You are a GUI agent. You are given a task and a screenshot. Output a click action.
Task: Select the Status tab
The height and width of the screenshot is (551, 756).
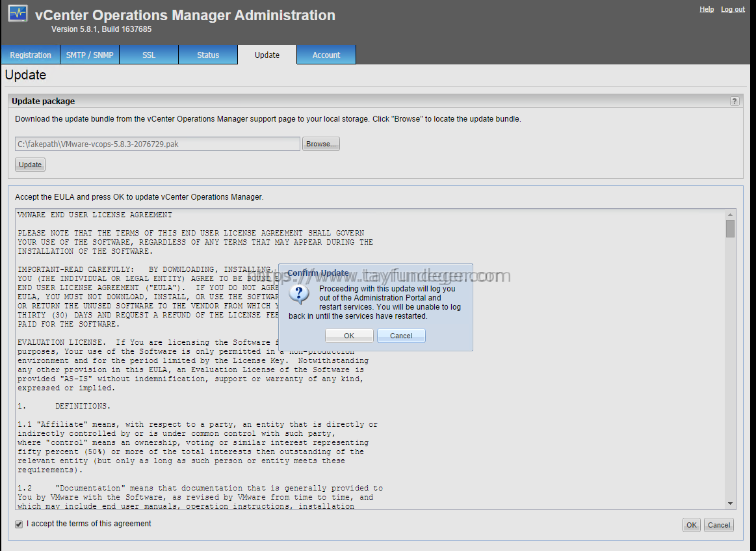[208, 55]
